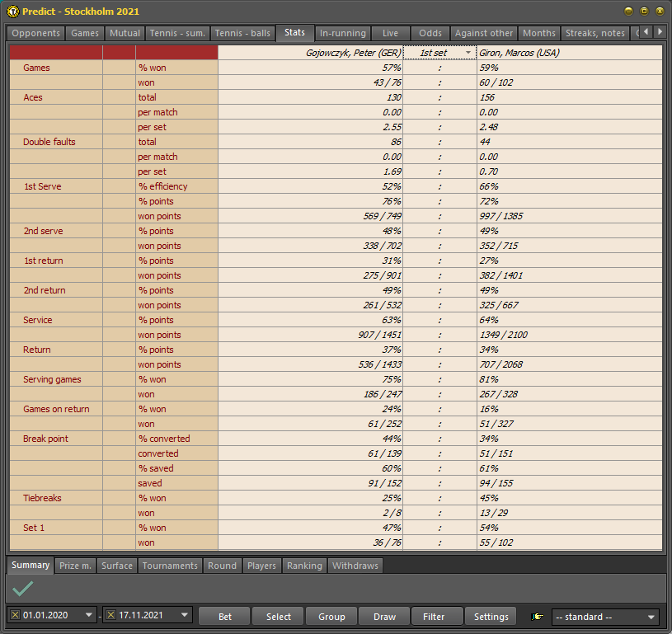This screenshot has height=634, width=672.
Task: Select the Tennis - balls tab
Action: (x=242, y=33)
